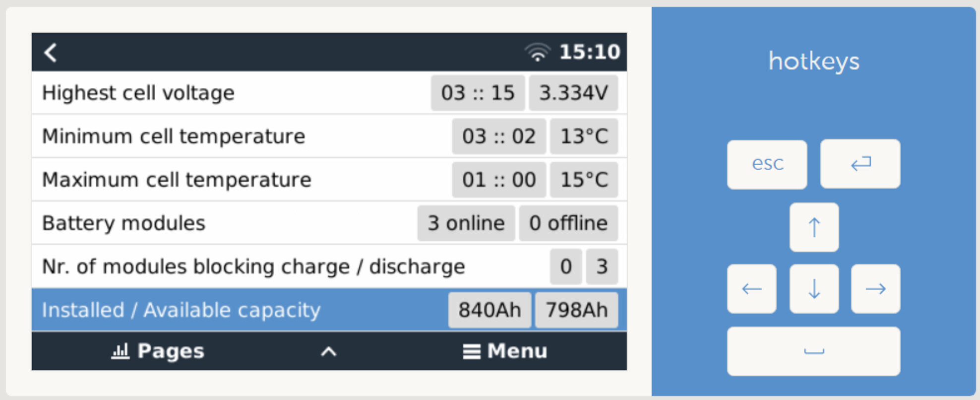Viewport: 980px width, 400px height.
Task: Click the 798Ah available capacity value
Action: [577, 310]
